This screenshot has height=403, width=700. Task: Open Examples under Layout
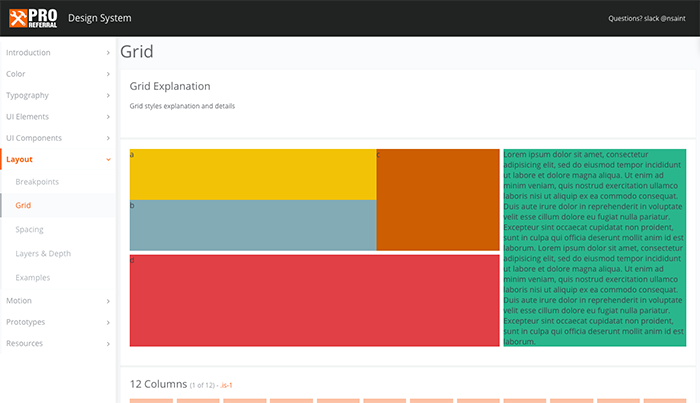point(33,278)
